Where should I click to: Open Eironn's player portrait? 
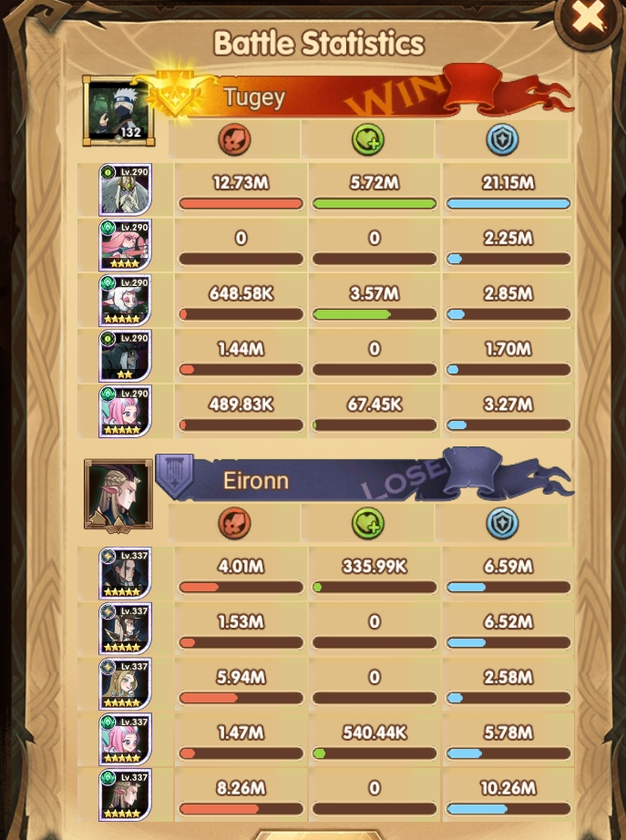118,494
